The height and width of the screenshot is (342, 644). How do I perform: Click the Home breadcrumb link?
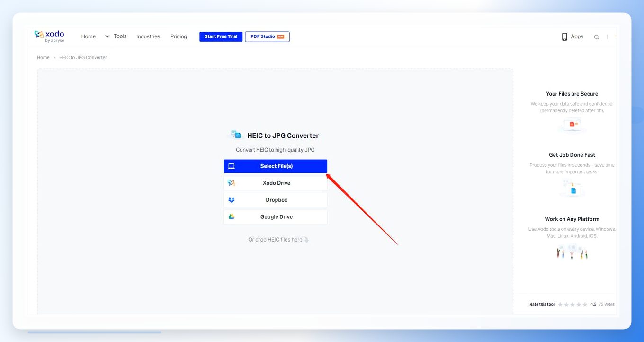tap(43, 58)
